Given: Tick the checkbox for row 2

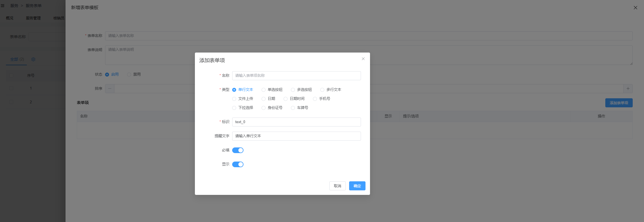Looking at the screenshot, I should [11, 102].
